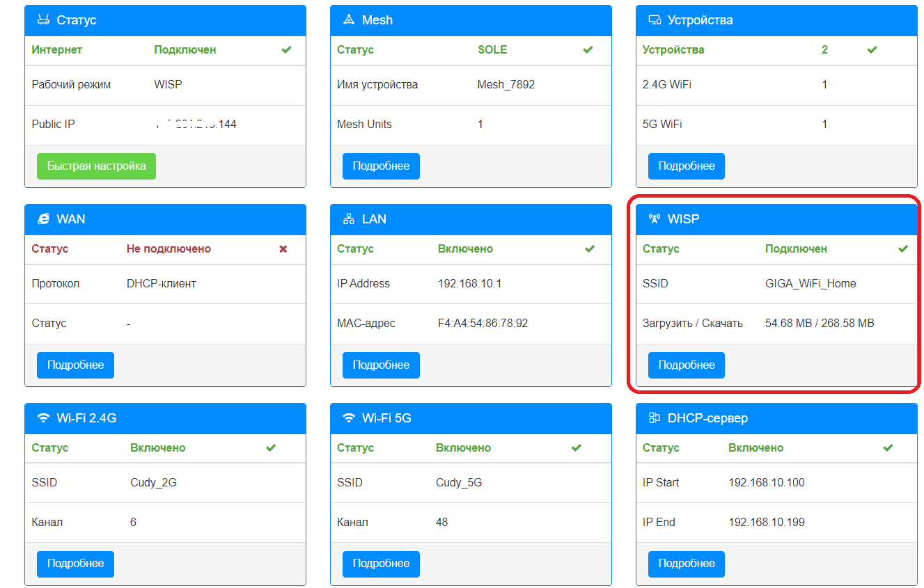Select the GIGA_WiFi_Home SSID
Screen dimensions: 924x588
[x=811, y=284]
